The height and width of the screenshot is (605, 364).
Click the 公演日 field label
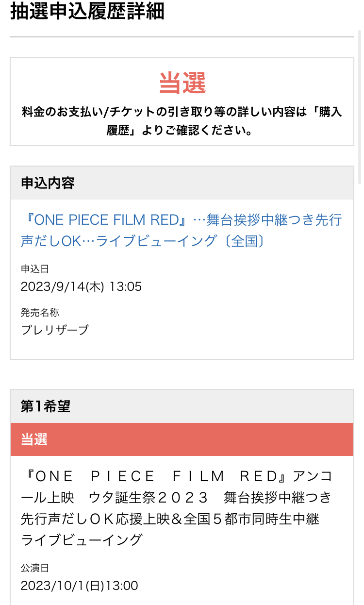coord(35,568)
